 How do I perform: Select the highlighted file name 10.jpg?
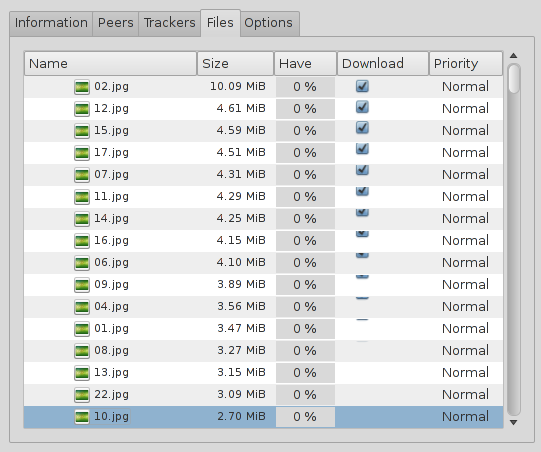click(111, 417)
